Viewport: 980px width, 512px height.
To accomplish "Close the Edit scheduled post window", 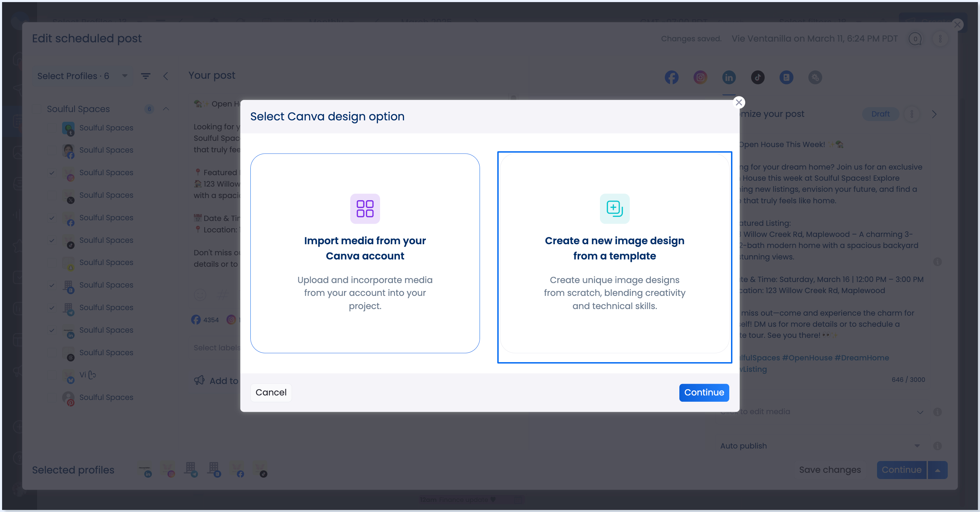I will (x=957, y=25).
